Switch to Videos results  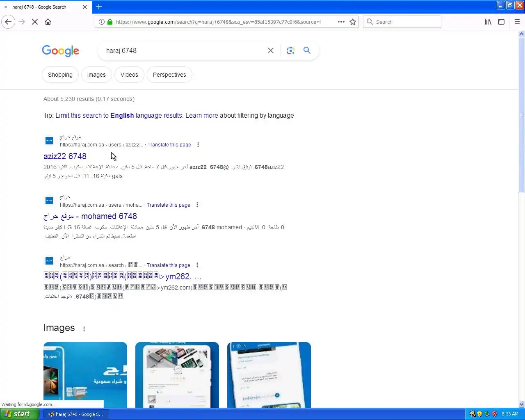(x=129, y=75)
